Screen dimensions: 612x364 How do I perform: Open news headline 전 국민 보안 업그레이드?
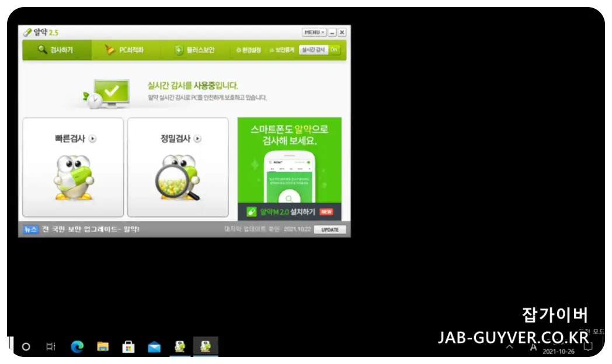tap(91, 229)
